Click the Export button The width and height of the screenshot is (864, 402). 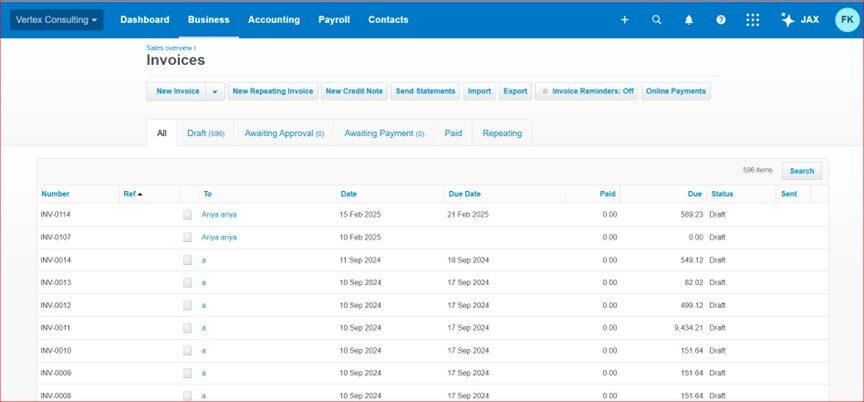(515, 91)
